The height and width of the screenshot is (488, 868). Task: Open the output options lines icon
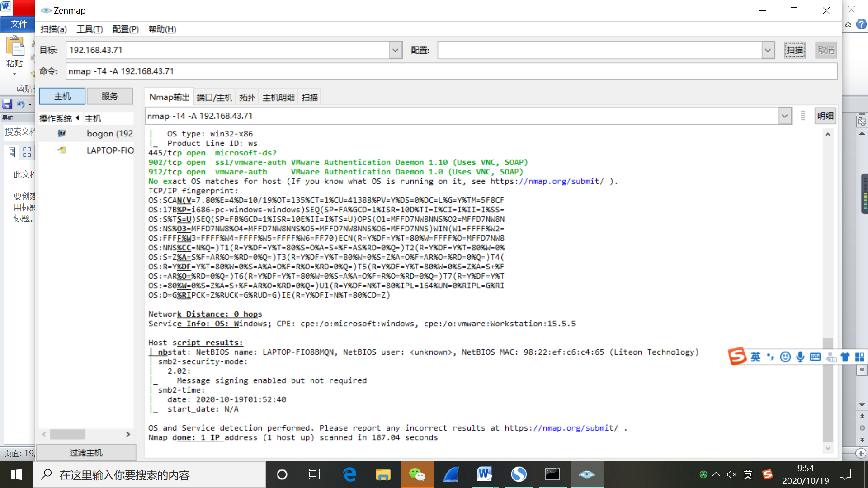tap(803, 116)
